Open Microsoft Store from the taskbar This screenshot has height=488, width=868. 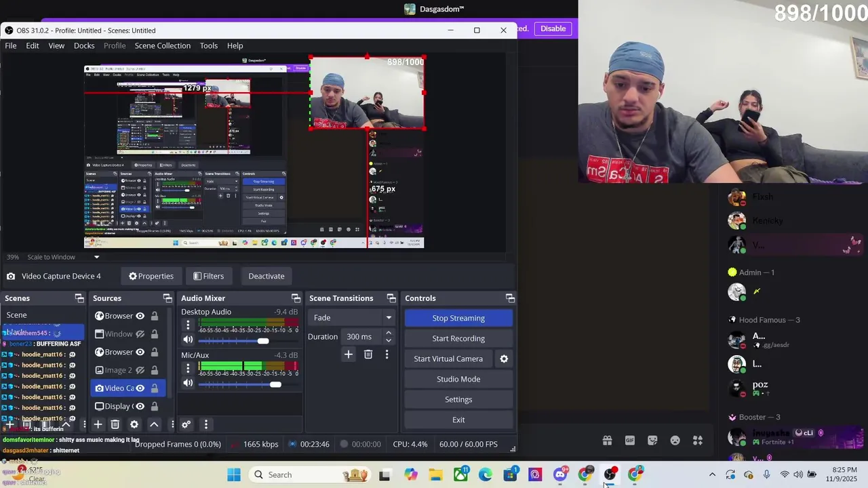[510, 474]
